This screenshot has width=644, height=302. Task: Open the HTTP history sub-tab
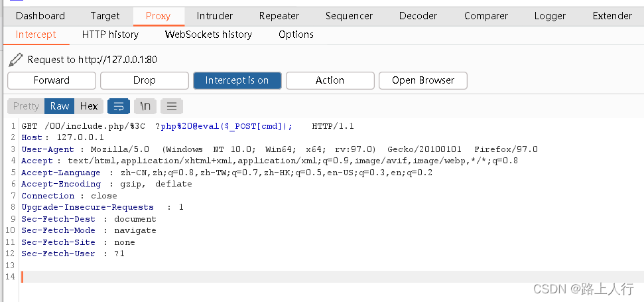coord(111,35)
